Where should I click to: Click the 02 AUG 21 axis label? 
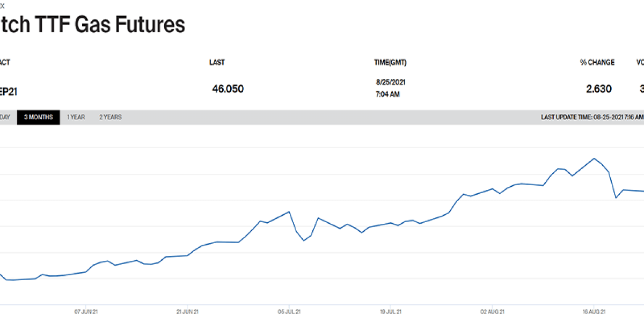click(492, 311)
